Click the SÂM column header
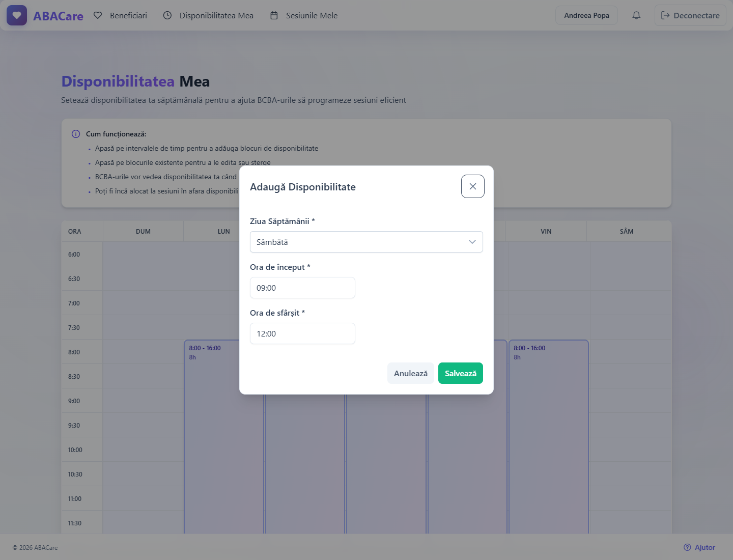This screenshot has width=733, height=560. [627, 231]
